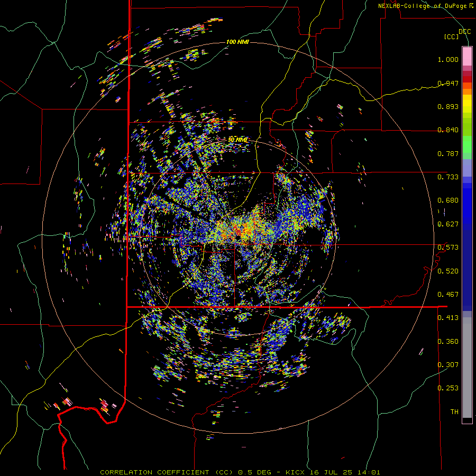
Task: Click the 0.413 scale value
Action: click(448, 318)
